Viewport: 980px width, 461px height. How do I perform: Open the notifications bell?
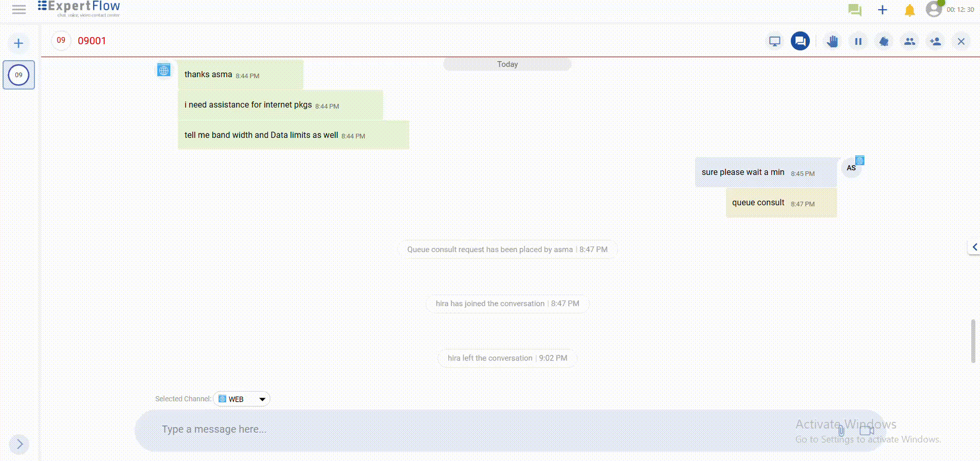coord(910,10)
